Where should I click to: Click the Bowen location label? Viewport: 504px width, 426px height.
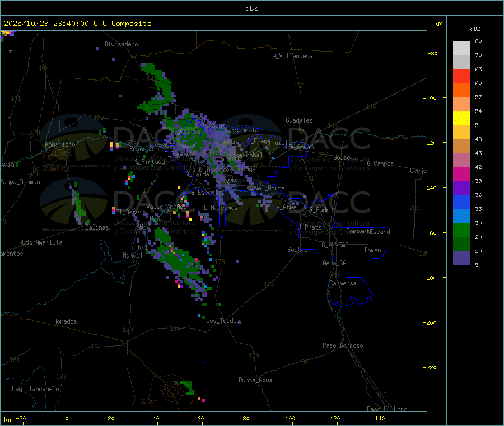click(372, 250)
